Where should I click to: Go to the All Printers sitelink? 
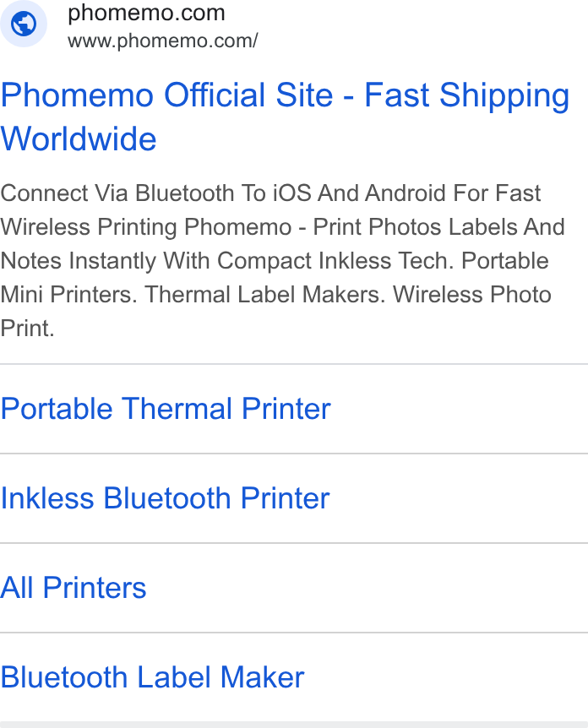73,588
